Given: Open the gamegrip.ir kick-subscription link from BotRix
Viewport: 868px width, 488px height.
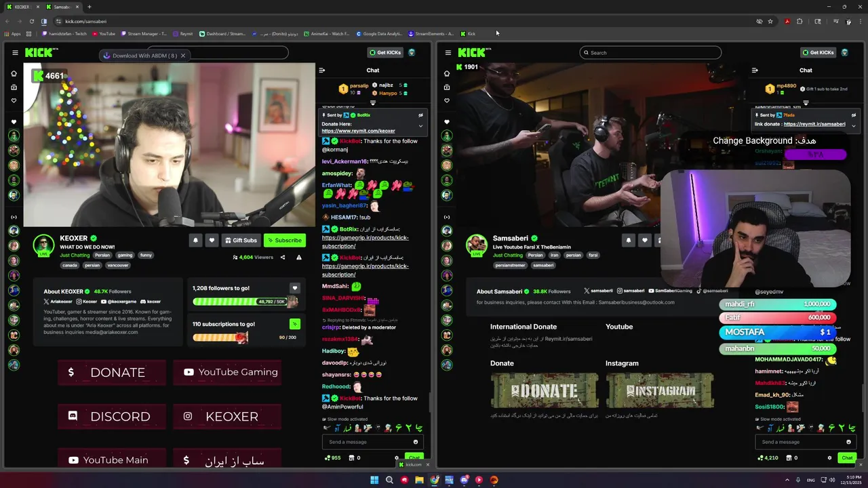Looking at the screenshot, I should pos(365,241).
